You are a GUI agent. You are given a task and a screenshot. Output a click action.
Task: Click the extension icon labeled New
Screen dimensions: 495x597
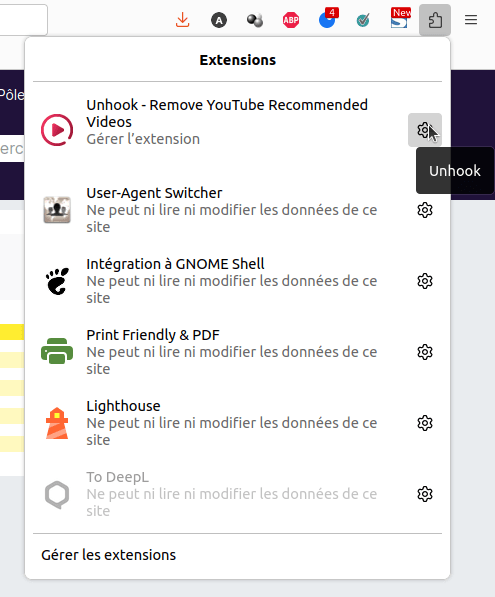(400, 18)
